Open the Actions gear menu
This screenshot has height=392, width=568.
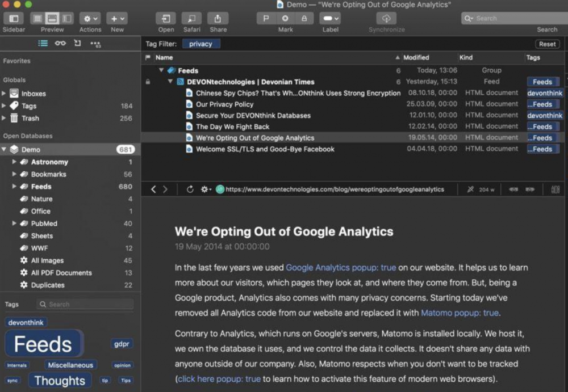[90, 19]
